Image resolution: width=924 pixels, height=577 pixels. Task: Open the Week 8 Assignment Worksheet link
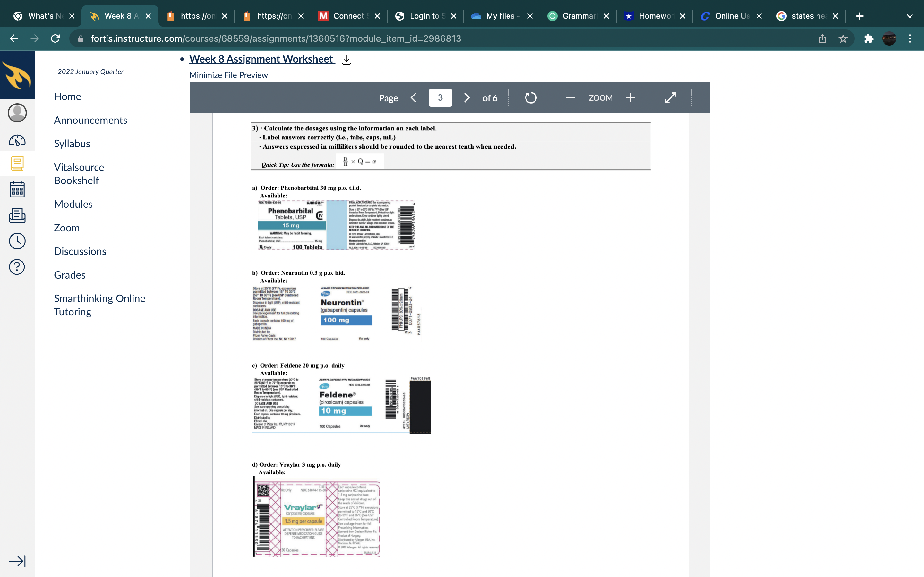coord(261,59)
